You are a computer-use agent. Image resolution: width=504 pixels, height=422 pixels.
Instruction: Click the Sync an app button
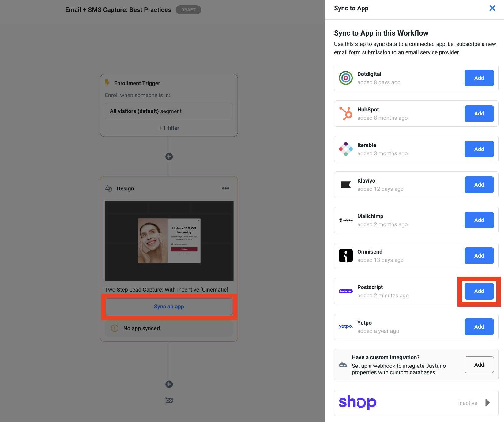coord(169,307)
